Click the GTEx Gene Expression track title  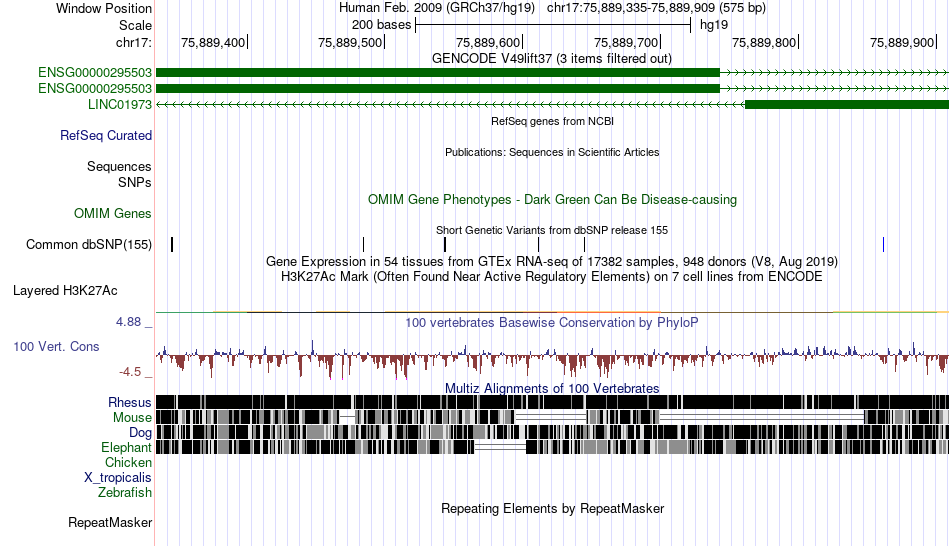click(x=552, y=261)
